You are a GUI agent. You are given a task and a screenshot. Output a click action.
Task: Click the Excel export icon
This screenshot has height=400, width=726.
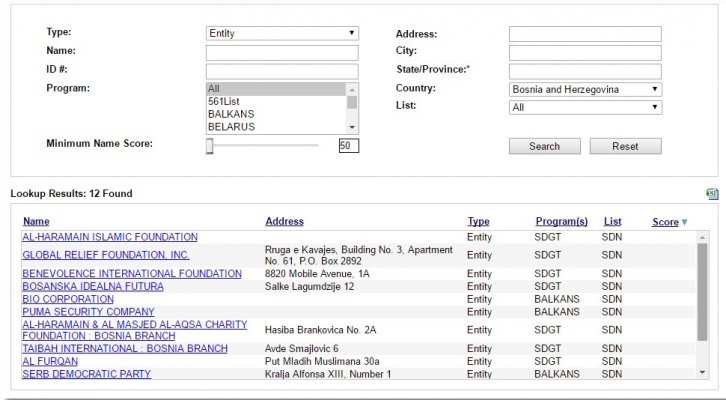pos(712,194)
